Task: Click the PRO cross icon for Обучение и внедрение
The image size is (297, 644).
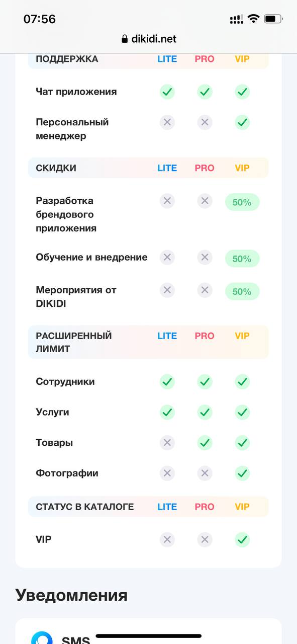Action: (x=205, y=258)
